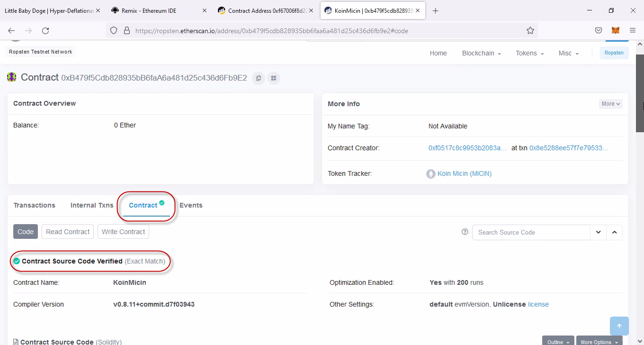This screenshot has width=644, height=345.
Task: Open the Outline dropdown
Action: [558, 341]
